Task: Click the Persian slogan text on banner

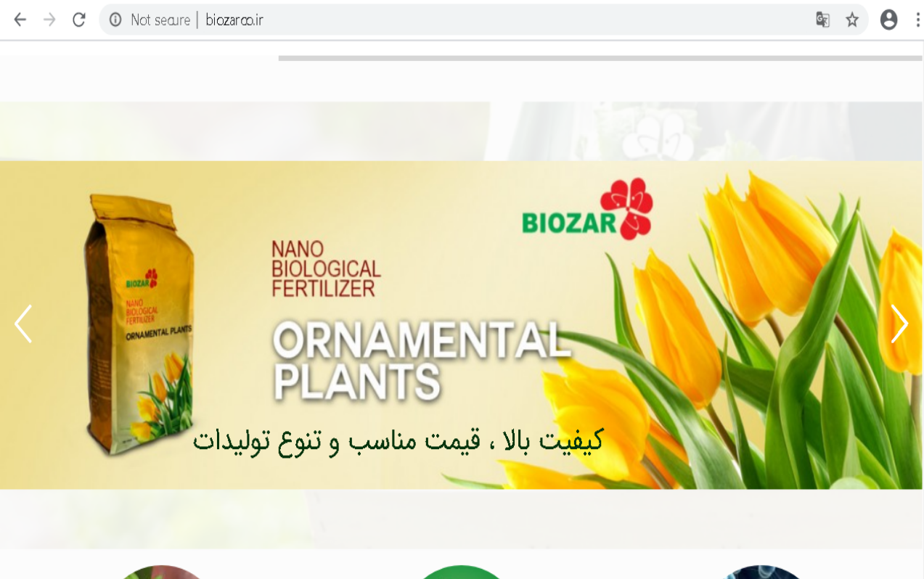Action: pos(398,440)
